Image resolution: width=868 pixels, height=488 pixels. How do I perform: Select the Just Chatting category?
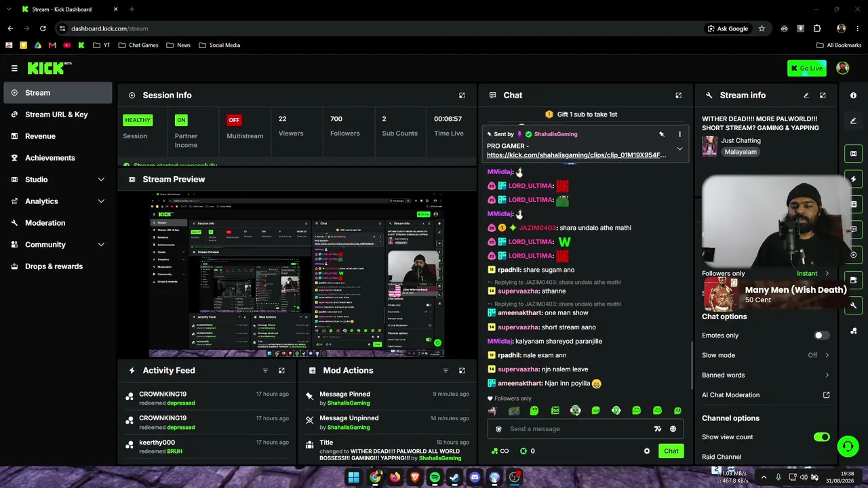(741, 141)
